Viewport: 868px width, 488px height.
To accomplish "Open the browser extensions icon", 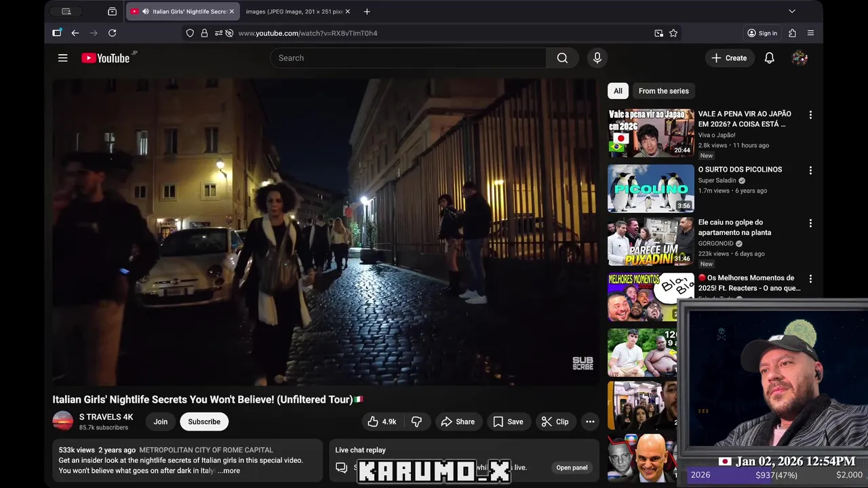I will click(x=792, y=33).
